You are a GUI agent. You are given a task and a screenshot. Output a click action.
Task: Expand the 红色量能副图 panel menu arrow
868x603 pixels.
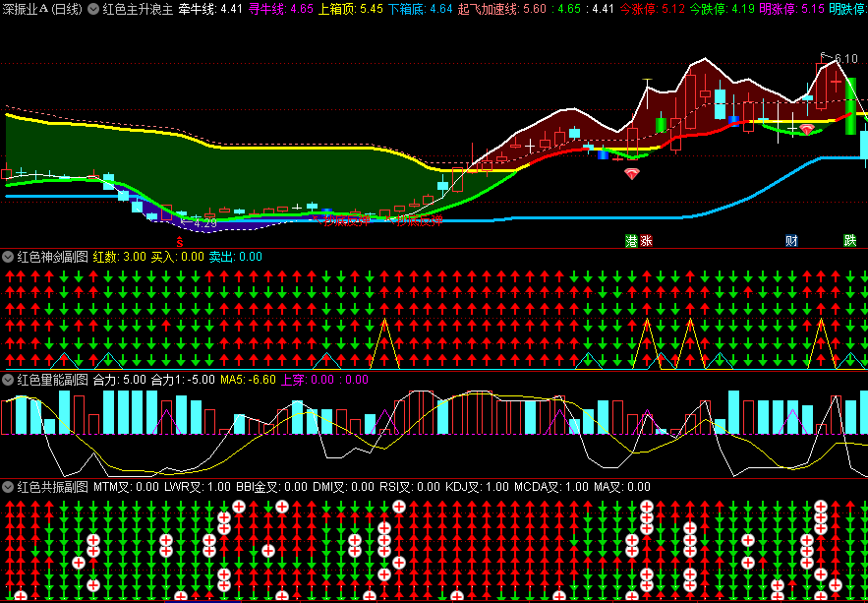(8, 380)
